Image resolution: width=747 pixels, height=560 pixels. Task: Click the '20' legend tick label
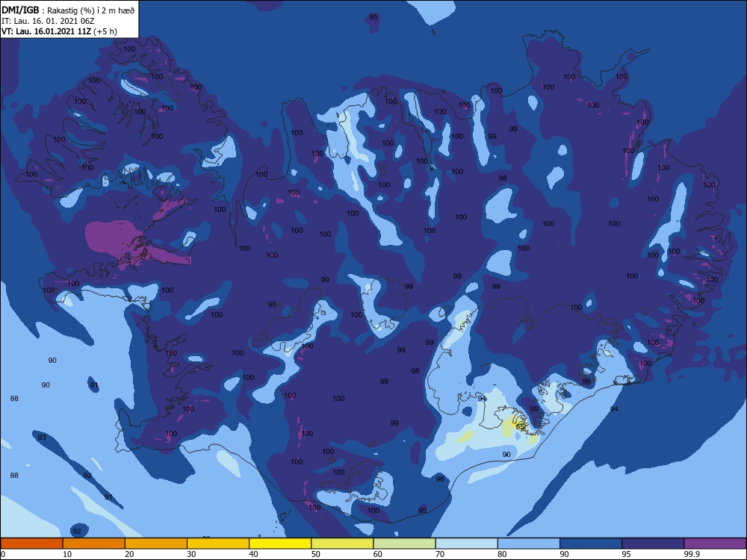(x=129, y=554)
